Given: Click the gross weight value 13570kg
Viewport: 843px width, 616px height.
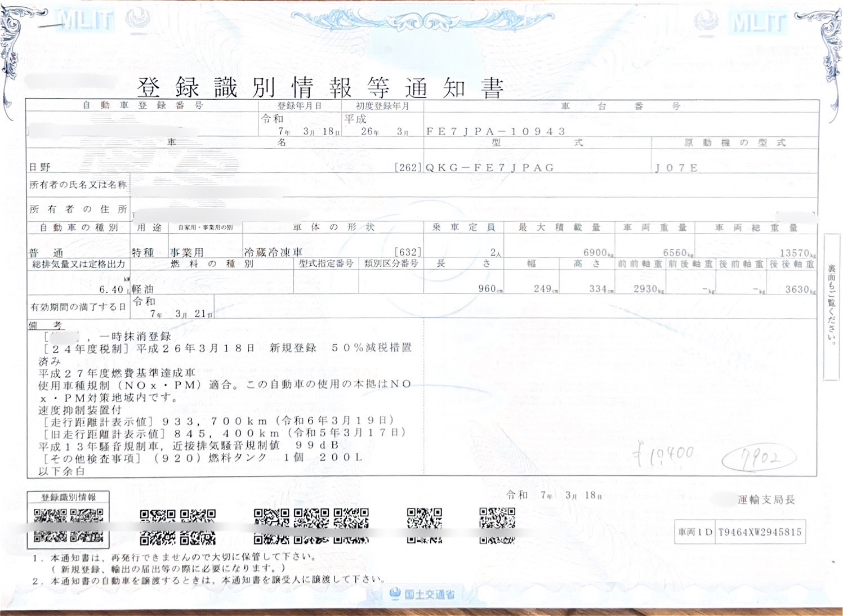Looking at the screenshot, I should tap(798, 253).
